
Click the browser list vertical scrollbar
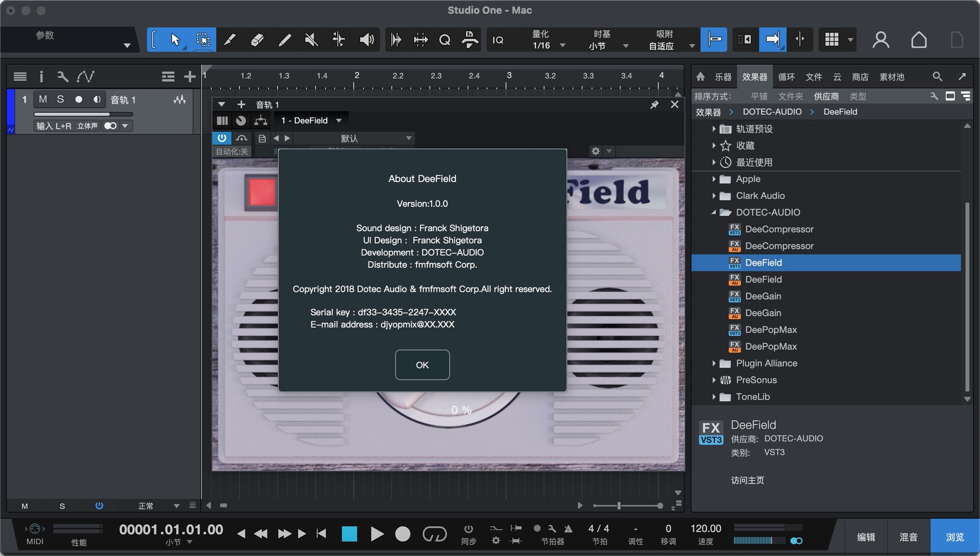pyautogui.click(x=967, y=296)
